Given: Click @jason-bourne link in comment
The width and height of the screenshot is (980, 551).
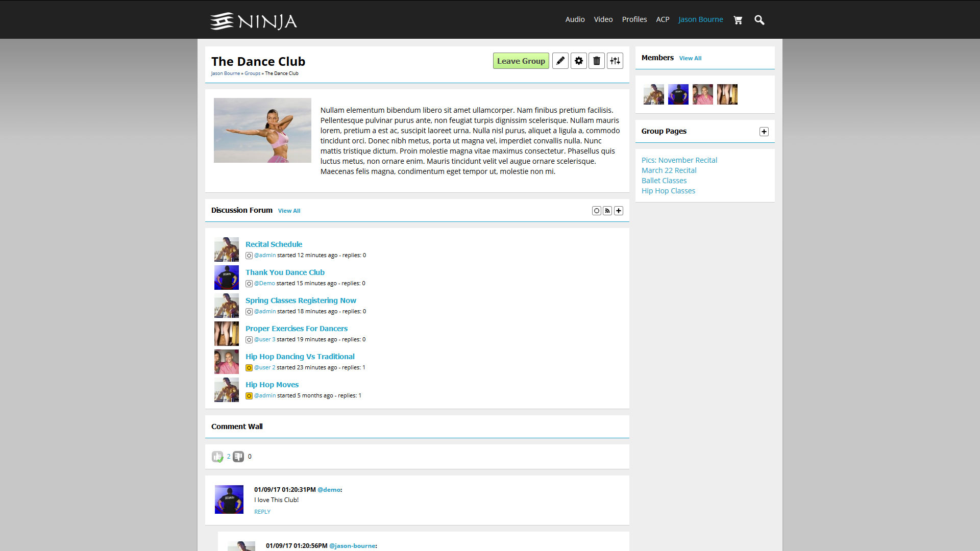Looking at the screenshot, I should click(352, 546).
